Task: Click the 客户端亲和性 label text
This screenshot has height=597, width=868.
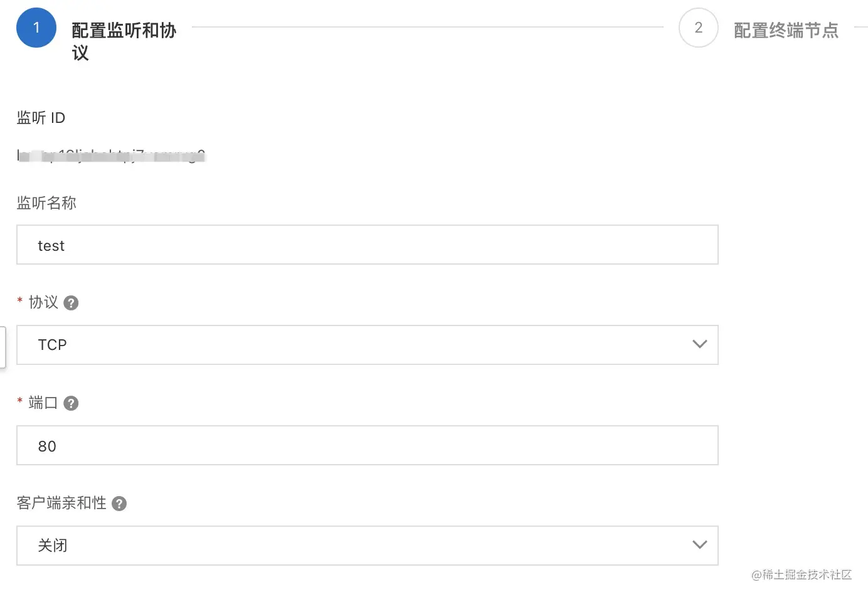Action: coord(61,503)
